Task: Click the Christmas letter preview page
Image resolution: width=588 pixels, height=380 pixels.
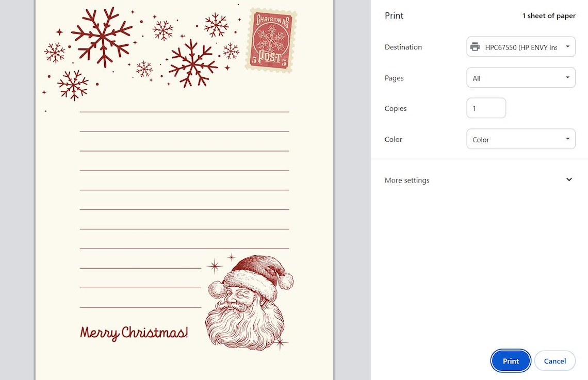Action: (x=184, y=191)
